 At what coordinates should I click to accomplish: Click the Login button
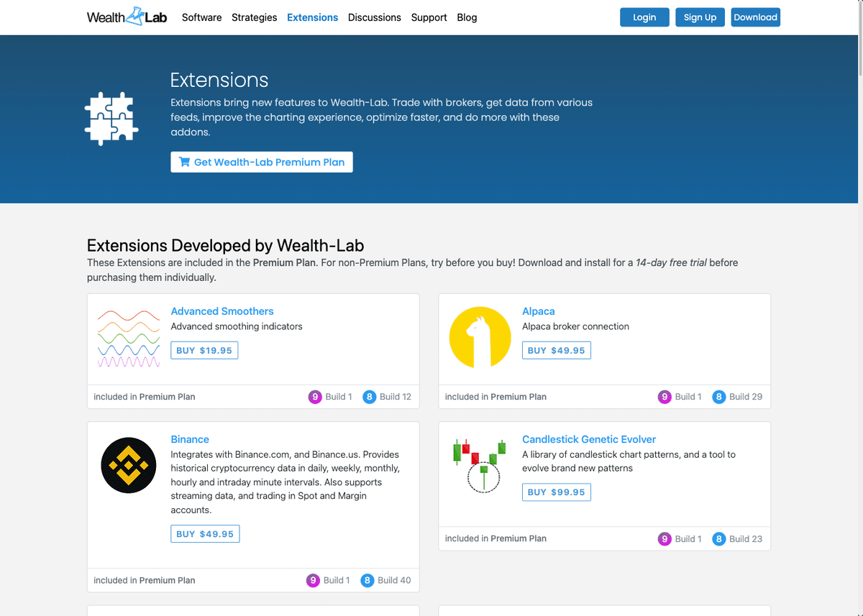pyautogui.click(x=644, y=17)
